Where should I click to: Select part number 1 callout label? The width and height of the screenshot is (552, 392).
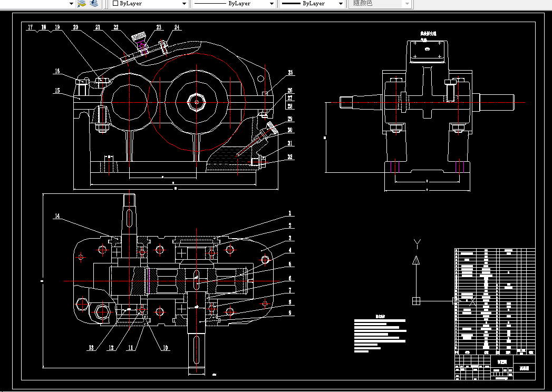pos(289,214)
